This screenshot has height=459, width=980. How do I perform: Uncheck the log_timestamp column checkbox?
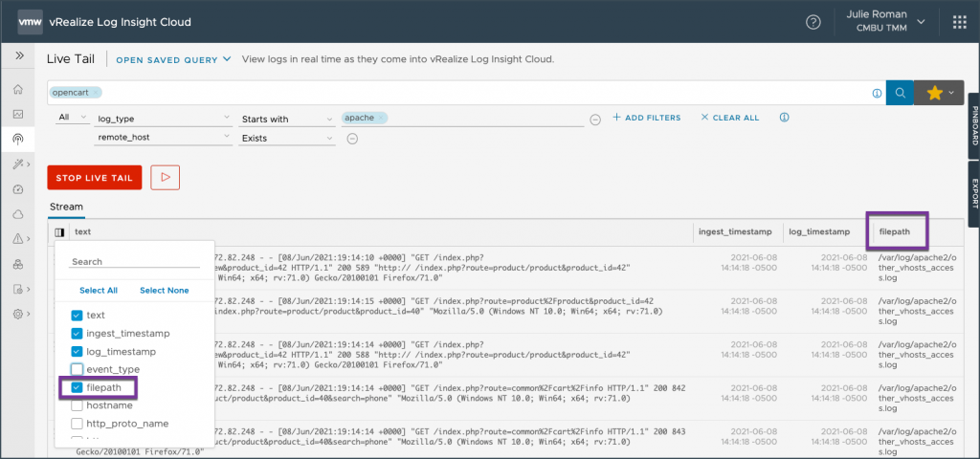tap(77, 352)
